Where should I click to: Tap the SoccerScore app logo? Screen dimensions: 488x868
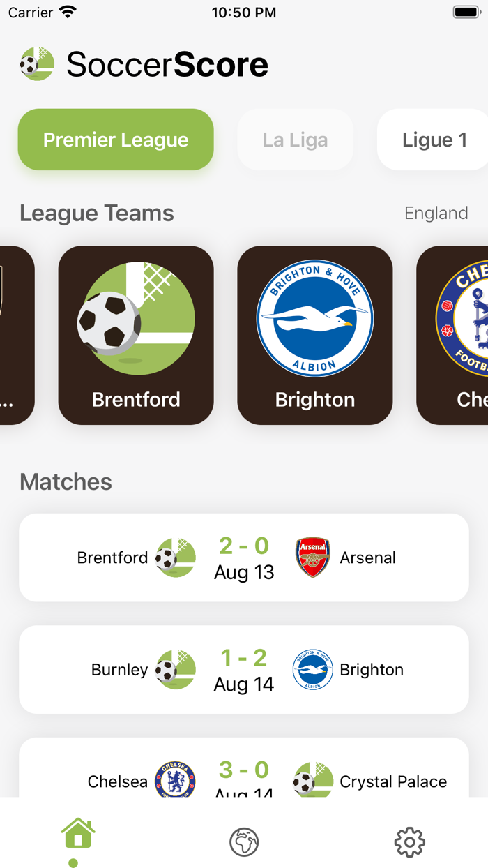(36, 63)
